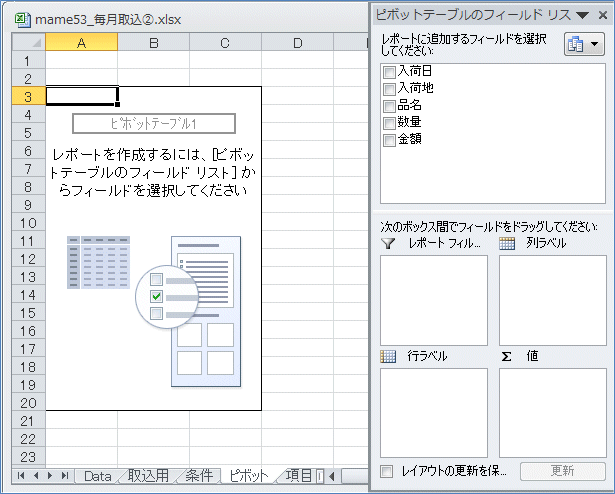
Task: Click the pivot table placeholder illustration
Action: pyautogui.click(x=154, y=311)
